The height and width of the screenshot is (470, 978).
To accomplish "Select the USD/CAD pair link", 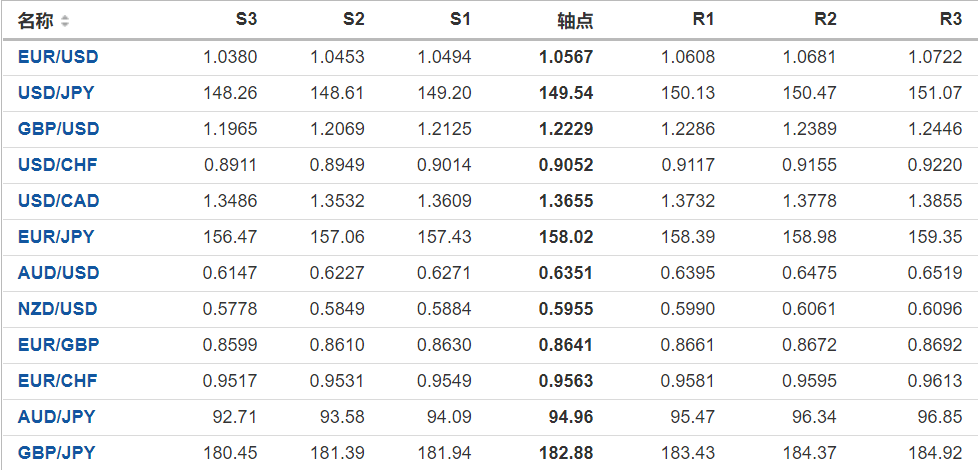I will [x=58, y=201].
